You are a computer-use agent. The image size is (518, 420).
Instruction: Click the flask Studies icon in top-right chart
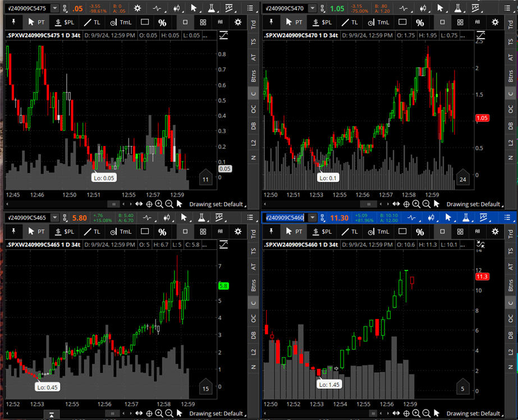tap(459, 8)
